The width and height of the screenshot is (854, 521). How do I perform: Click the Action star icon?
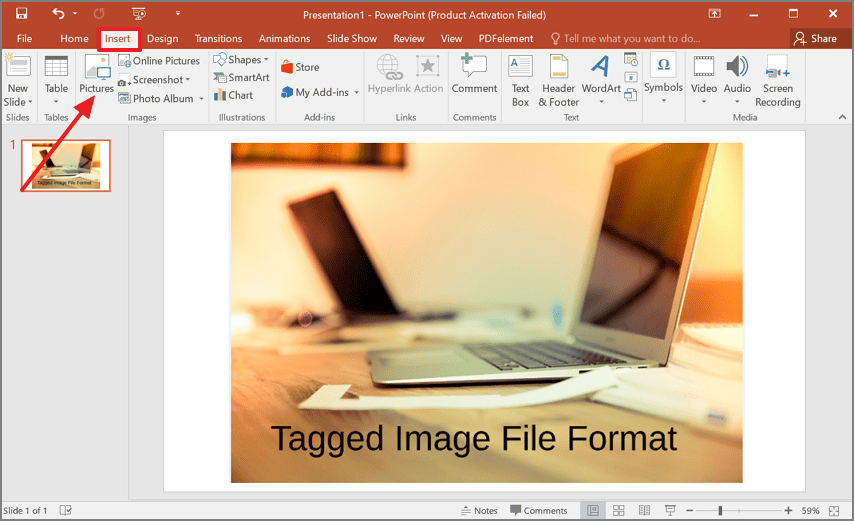click(428, 66)
